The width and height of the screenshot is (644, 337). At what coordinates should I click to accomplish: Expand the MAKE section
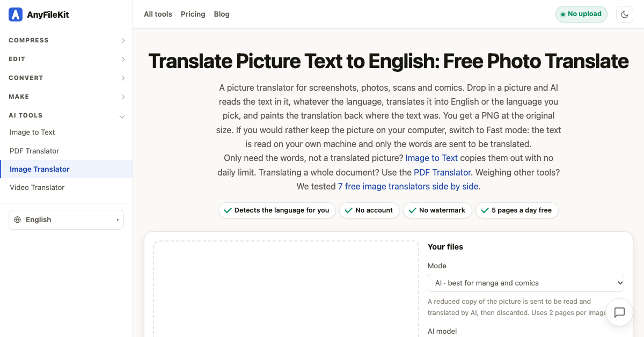[x=67, y=97]
